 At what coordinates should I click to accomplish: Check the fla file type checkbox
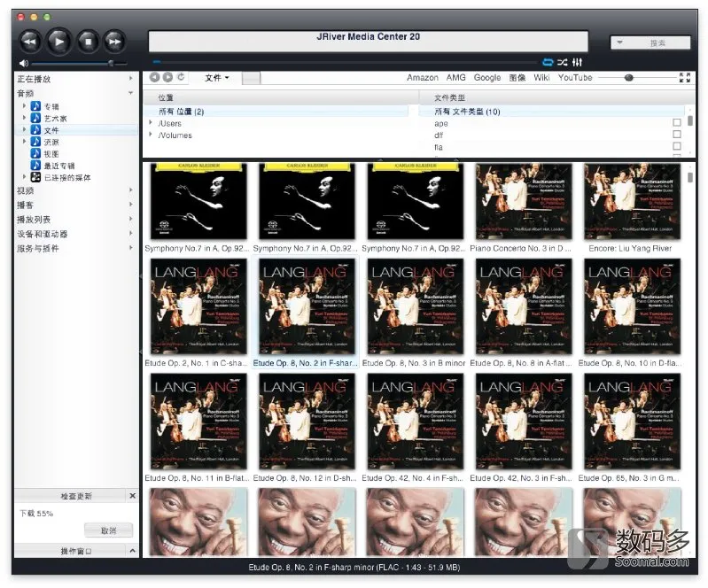coord(676,146)
